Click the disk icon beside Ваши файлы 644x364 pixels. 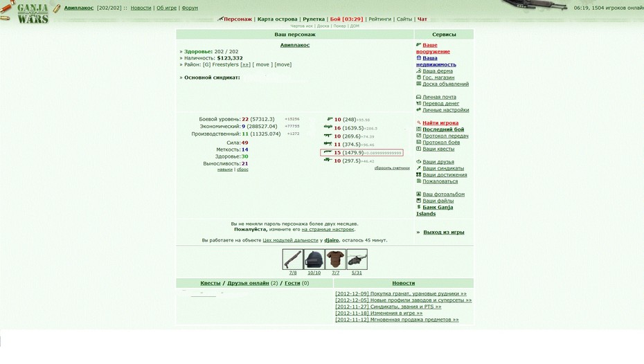tap(418, 201)
